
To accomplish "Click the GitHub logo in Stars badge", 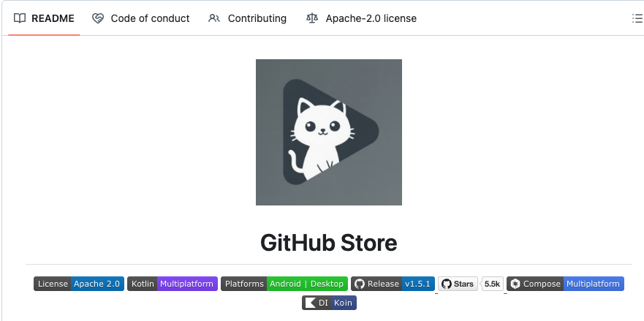I will coord(447,284).
